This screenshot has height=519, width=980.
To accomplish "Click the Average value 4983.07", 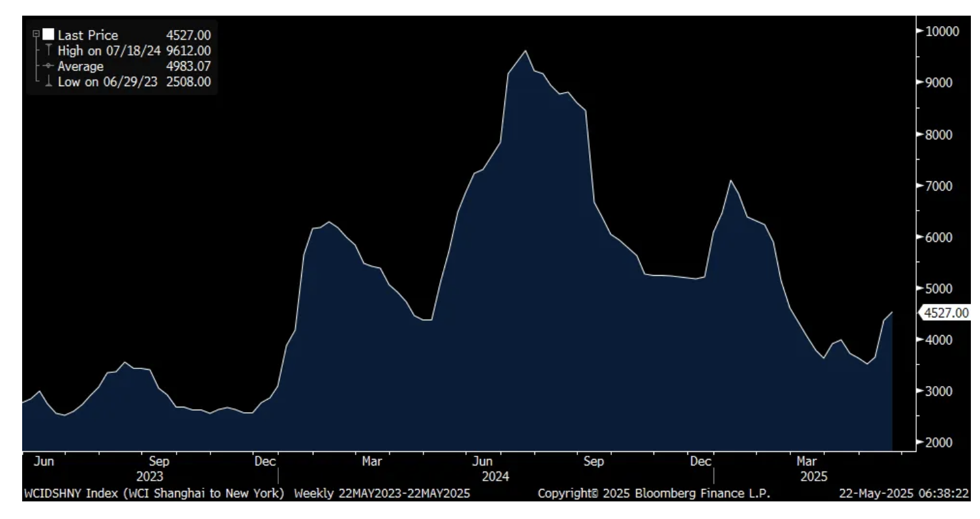I will click(188, 67).
